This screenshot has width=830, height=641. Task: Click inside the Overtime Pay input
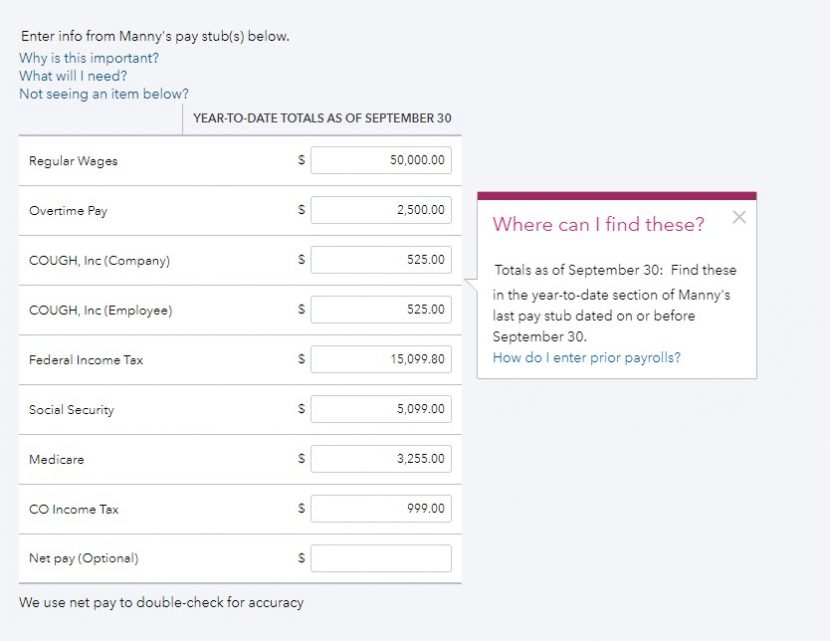[x=381, y=210]
